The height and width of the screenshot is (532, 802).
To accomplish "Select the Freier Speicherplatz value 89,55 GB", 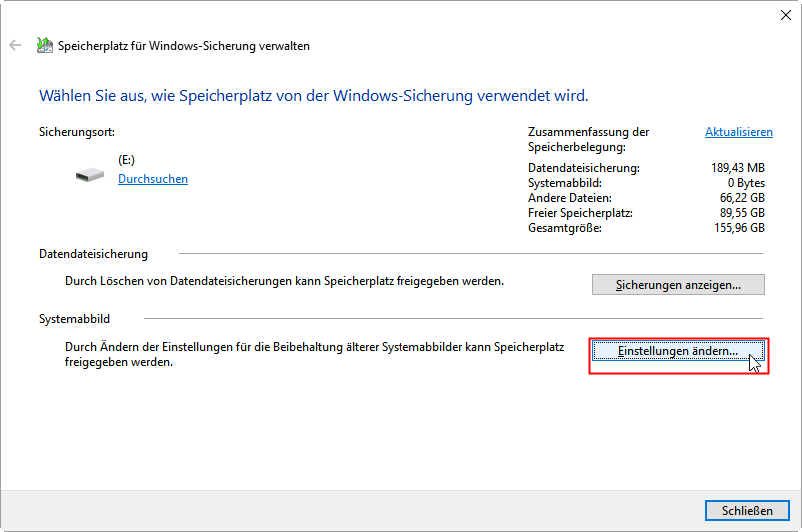I will coord(742,212).
